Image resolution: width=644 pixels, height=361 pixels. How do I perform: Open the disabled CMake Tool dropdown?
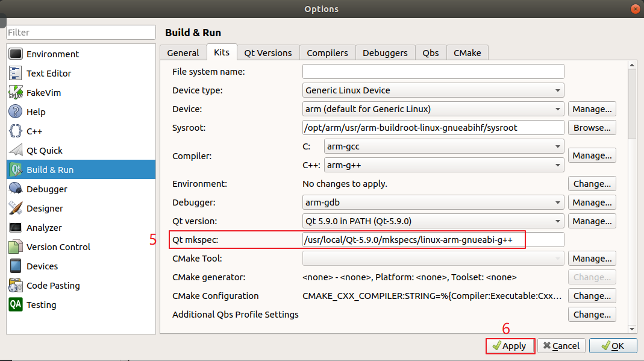[433, 259]
